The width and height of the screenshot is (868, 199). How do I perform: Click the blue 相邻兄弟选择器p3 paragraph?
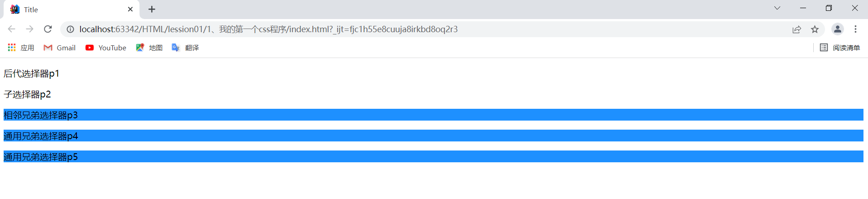click(41, 115)
